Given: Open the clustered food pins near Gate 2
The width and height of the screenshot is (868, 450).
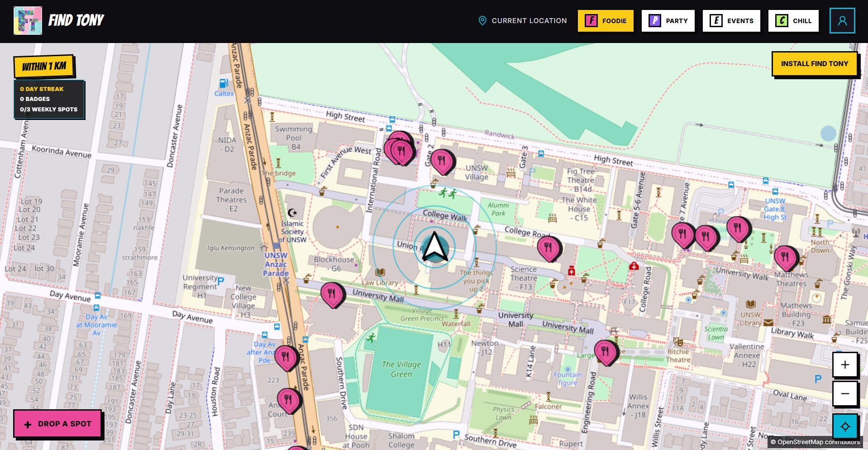Looking at the screenshot, I should pyautogui.click(x=399, y=149).
